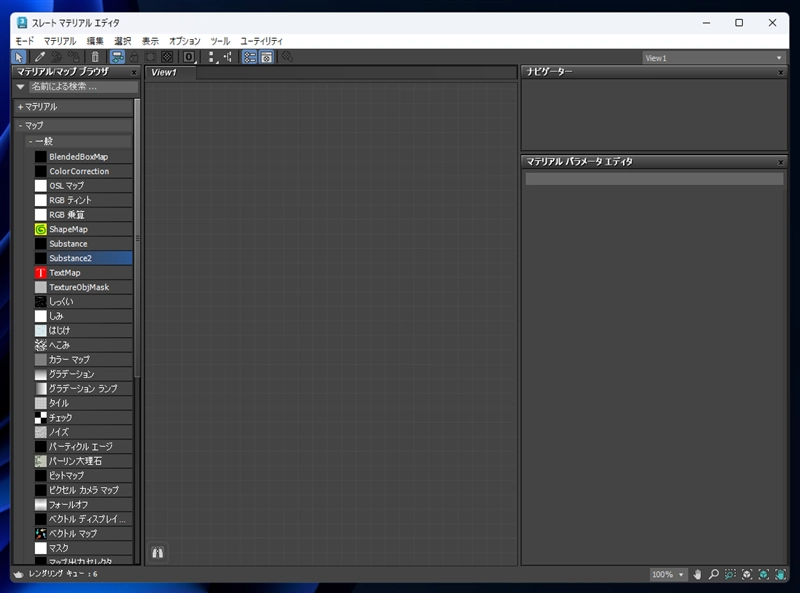Select RGB ティント map
Screen dimensions: 800x593
point(83,200)
